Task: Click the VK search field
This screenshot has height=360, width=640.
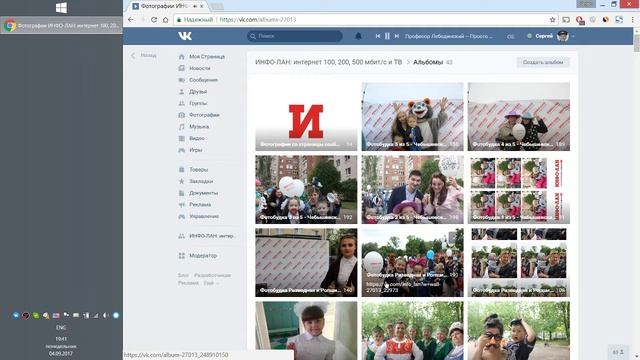Action: point(295,36)
